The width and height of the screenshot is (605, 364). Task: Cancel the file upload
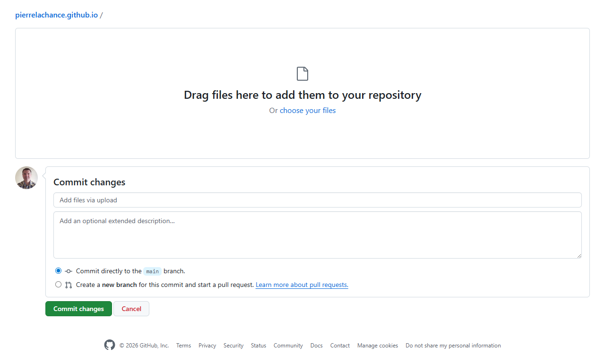131,309
